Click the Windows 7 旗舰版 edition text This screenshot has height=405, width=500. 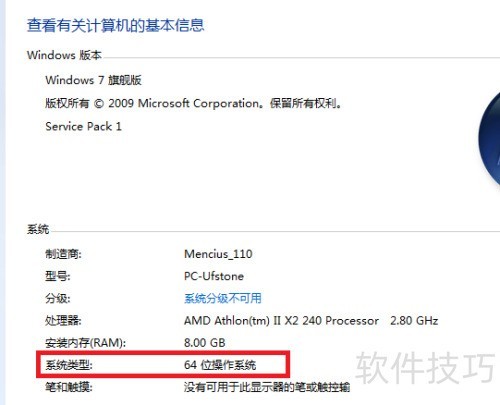93,80
